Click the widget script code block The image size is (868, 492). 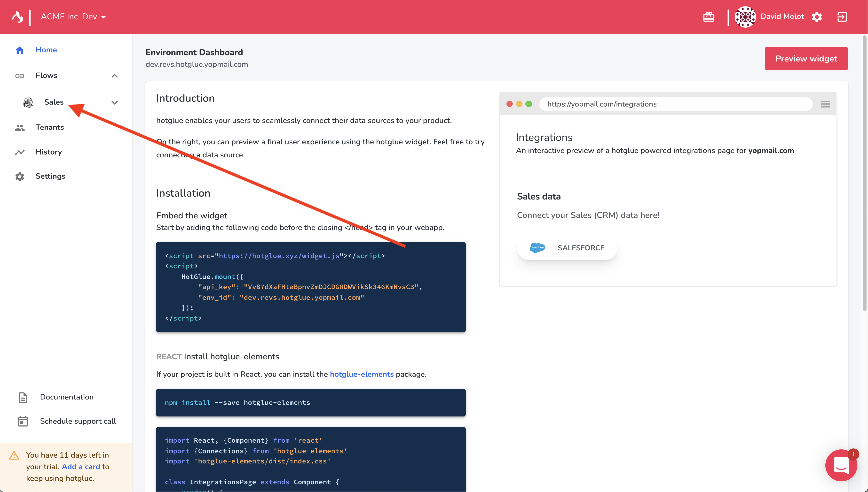[311, 287]
